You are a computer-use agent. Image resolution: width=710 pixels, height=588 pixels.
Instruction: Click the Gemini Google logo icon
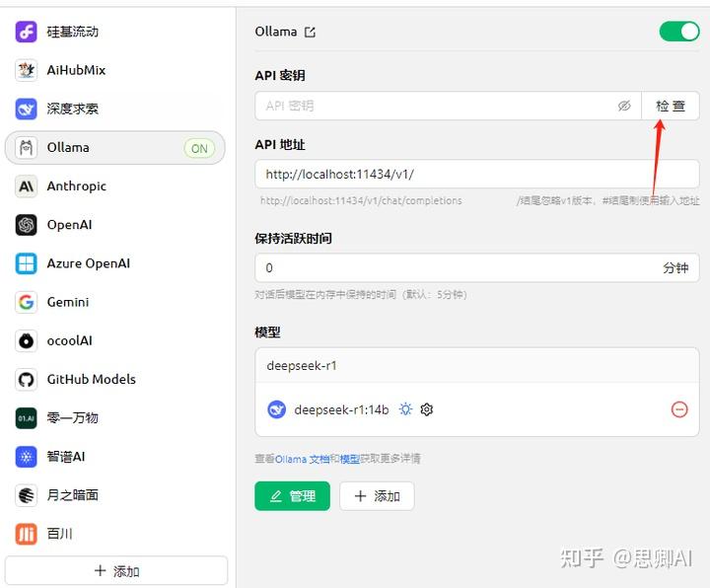[x=26, y=302]
